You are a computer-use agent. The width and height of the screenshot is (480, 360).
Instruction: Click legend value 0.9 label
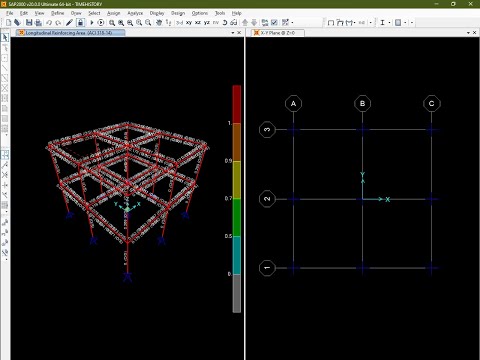[x=228, y=161]
